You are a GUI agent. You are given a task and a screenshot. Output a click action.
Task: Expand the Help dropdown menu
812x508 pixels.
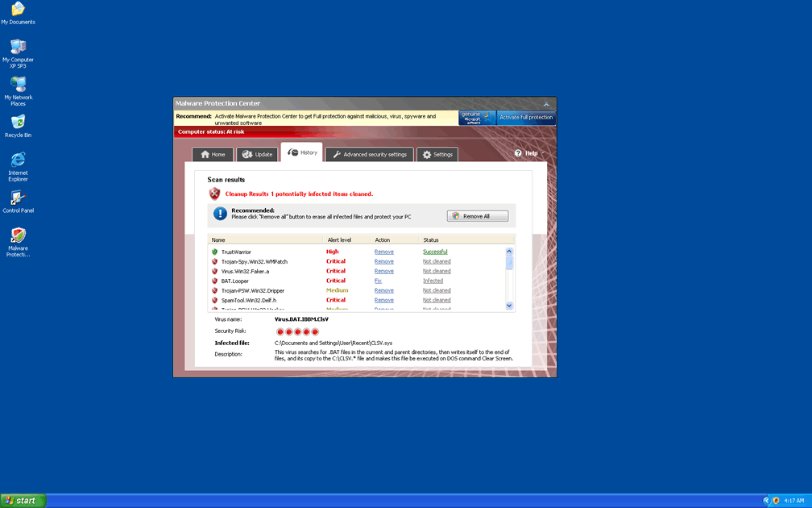[529, 153]
